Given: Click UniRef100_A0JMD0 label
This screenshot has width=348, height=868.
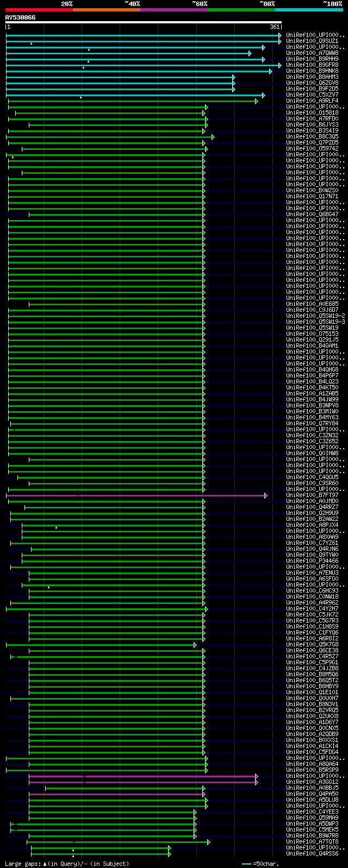Looking at the screenshot, I should click(312, 501).
